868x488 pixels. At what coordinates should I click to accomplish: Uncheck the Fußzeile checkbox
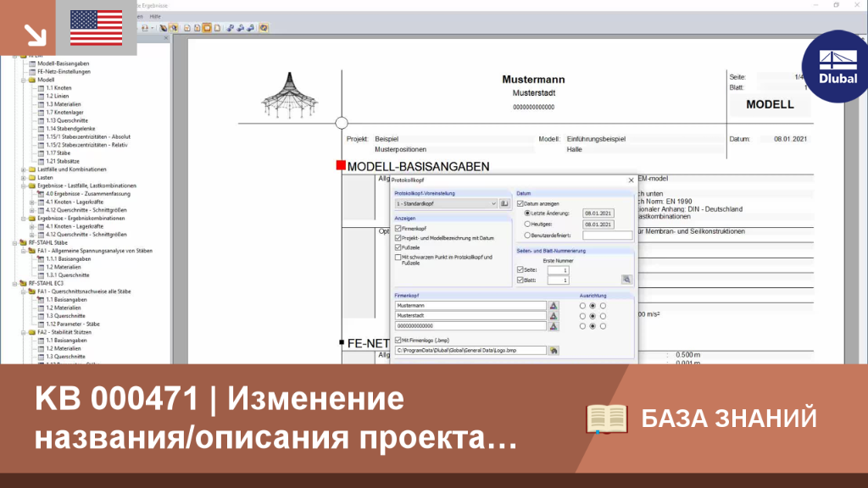click(398, 247)
